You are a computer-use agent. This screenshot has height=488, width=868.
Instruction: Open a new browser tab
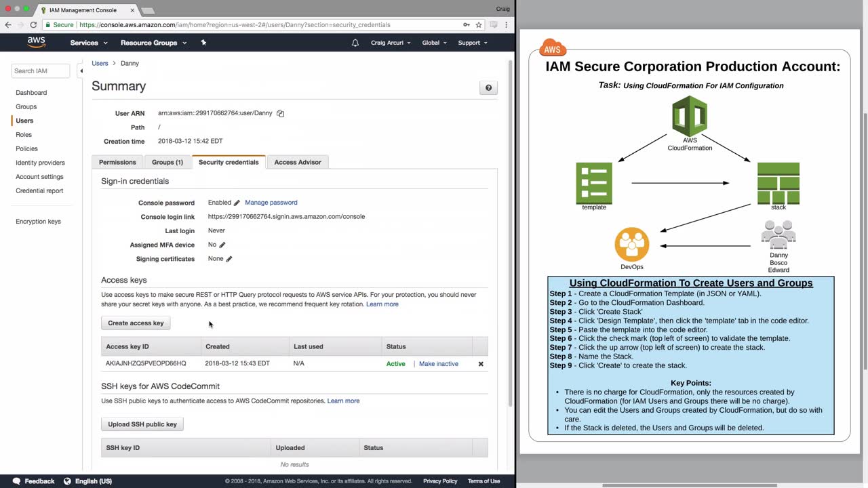[x=147, y=11]
